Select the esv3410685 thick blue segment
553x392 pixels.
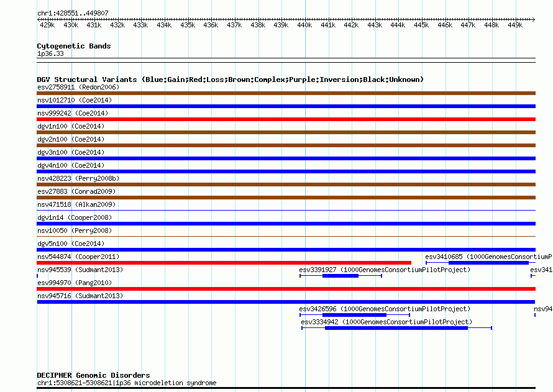[488, 263]
